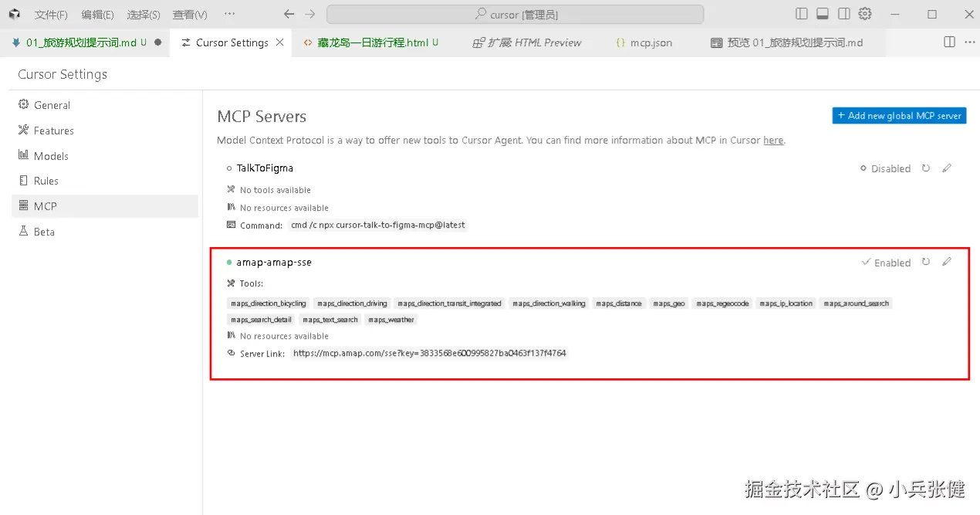Split the editor with the layout icon
Viewport: 980px width, 515px height.
point(950,42)
